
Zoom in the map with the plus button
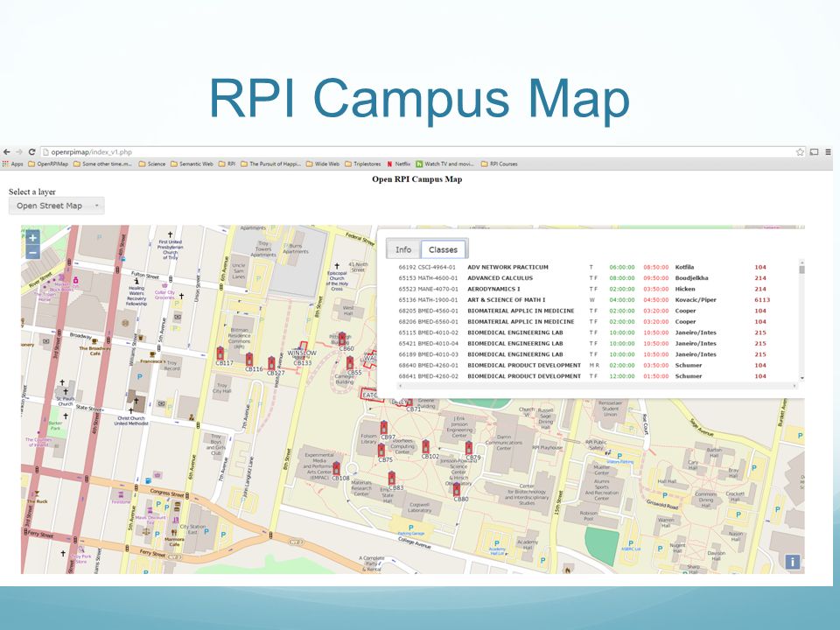click(32, 237)
